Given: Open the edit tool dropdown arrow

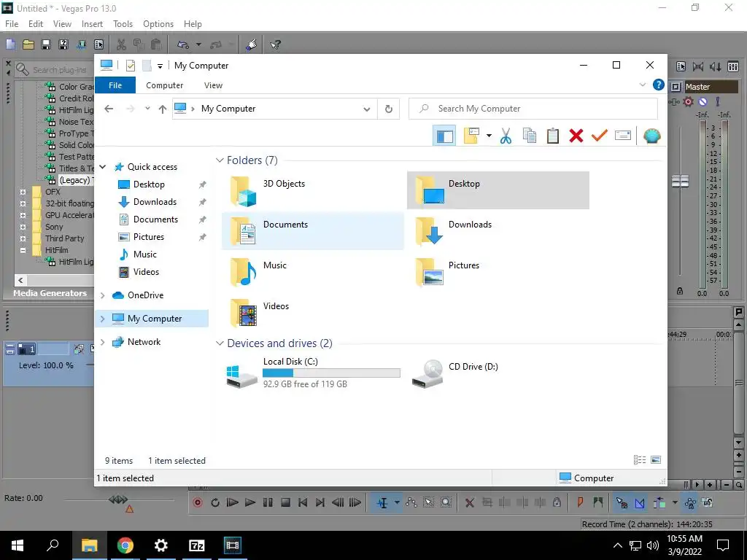Looking at the screenshot, I should click(x=396, y=502).
